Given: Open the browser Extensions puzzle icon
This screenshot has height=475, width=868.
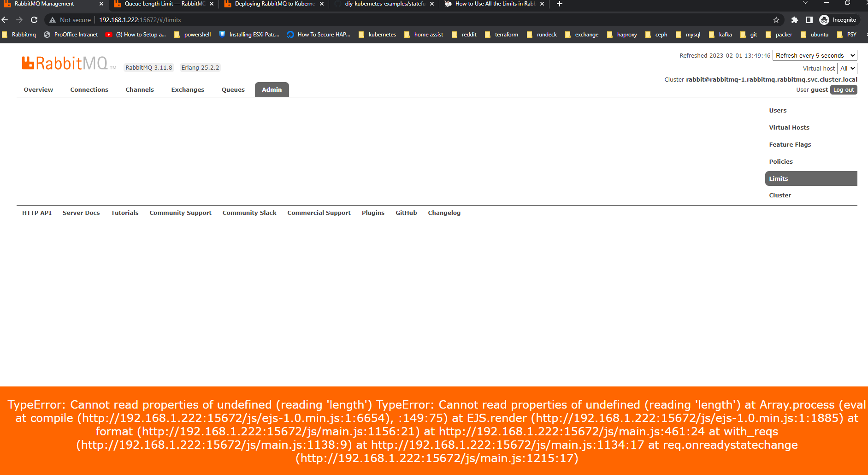Looking at the screenshot, I should click(795, 20).
